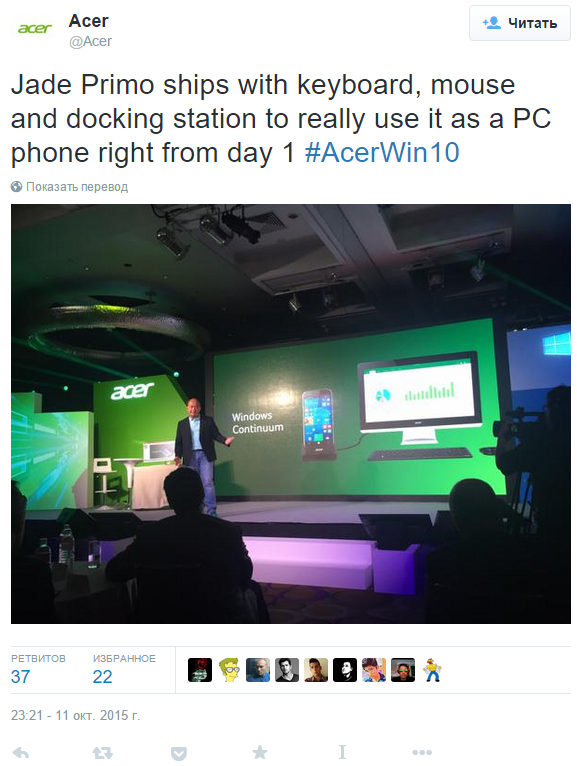Click the Instapaper I icon
This screenshot has height=766, width=577.
tap(342, 752)
